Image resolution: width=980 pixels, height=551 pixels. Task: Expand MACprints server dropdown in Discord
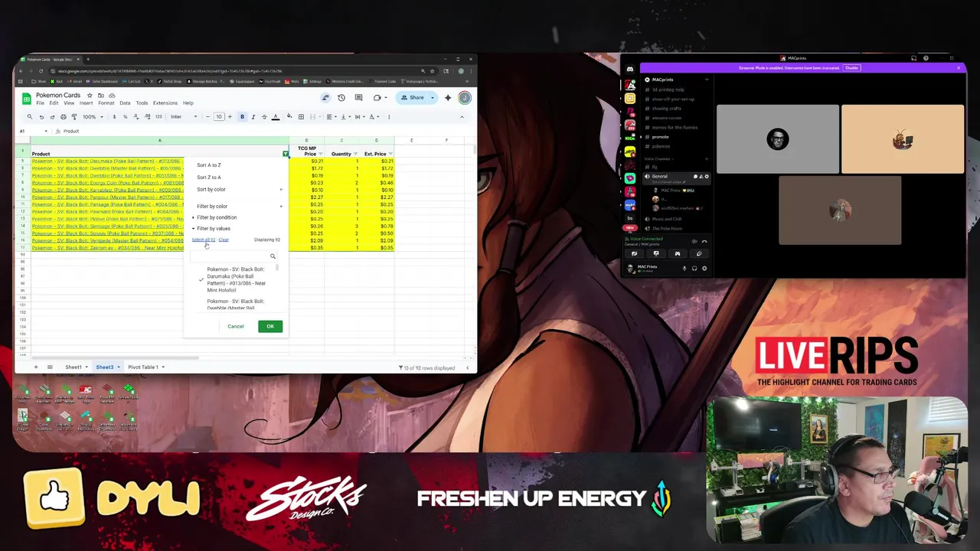pyautogui.click(x=707, y=80)
